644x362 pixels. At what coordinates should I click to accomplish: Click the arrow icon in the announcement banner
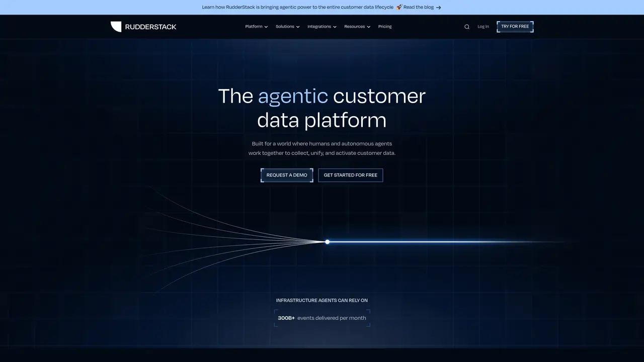pos(439,8)
